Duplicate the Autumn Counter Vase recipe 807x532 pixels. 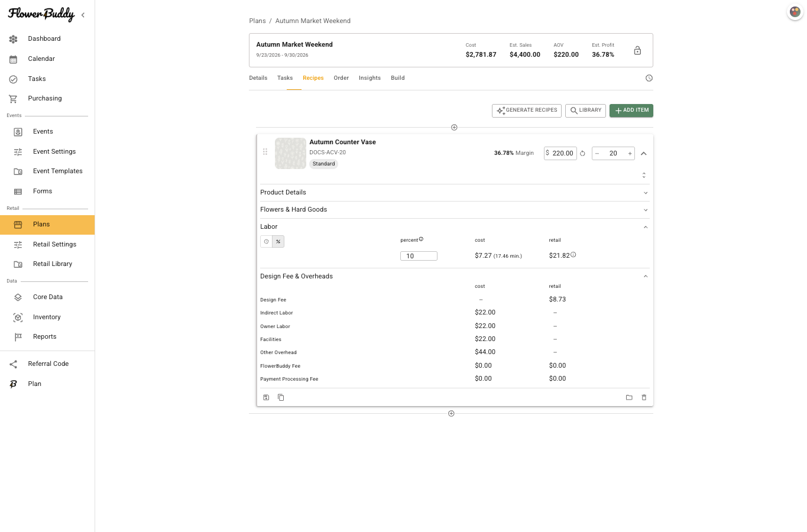pos(281,397)
